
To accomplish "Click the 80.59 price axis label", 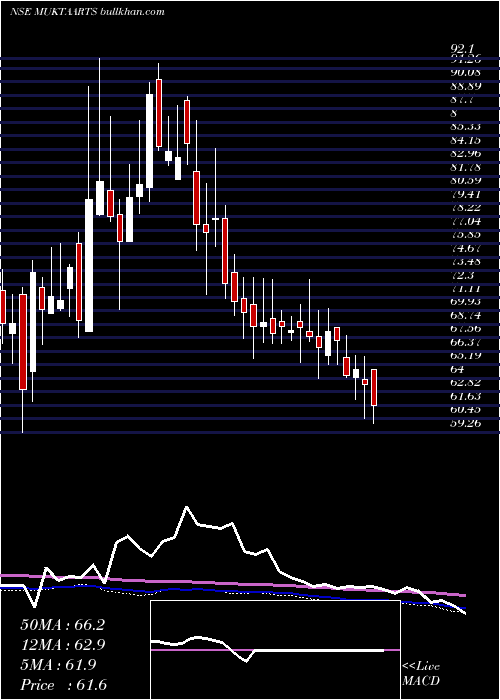I will tap(465, 181).
